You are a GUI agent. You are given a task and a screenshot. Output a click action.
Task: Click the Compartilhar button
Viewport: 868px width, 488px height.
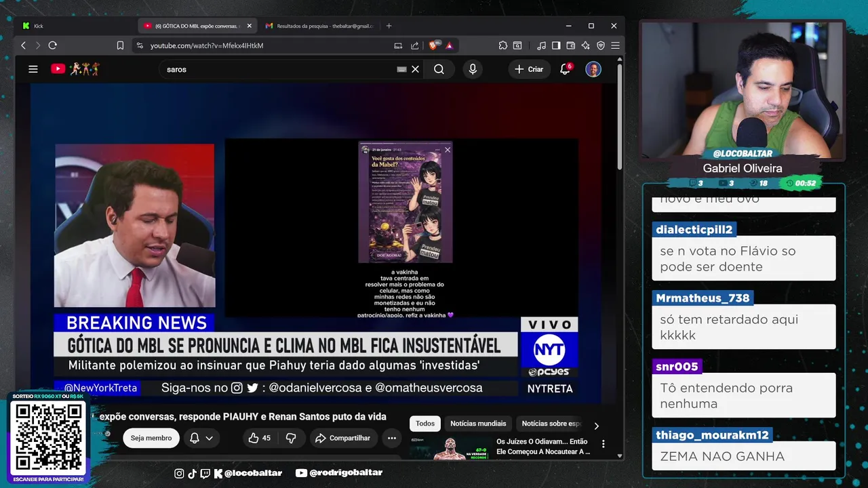tap(343, 438)
